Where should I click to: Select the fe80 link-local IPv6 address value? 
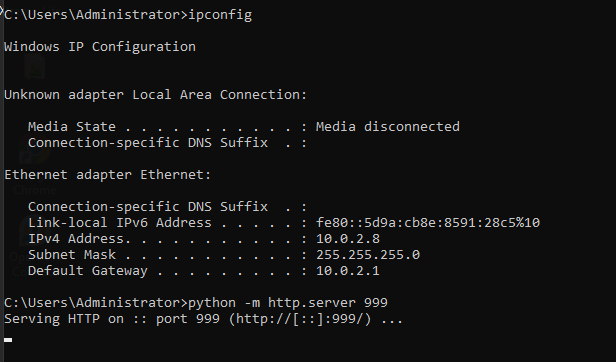click(428, 223)
